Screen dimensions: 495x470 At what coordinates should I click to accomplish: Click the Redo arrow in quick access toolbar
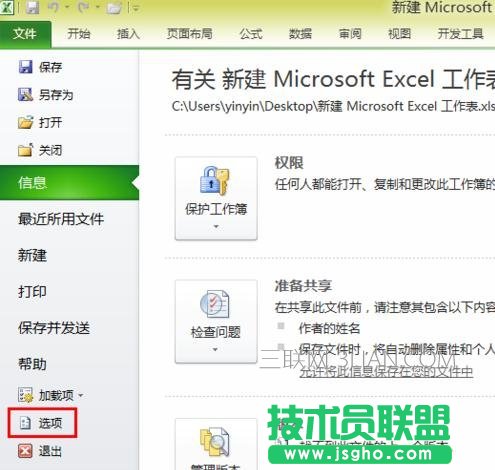pyautogui.click(x=83, y=7)
